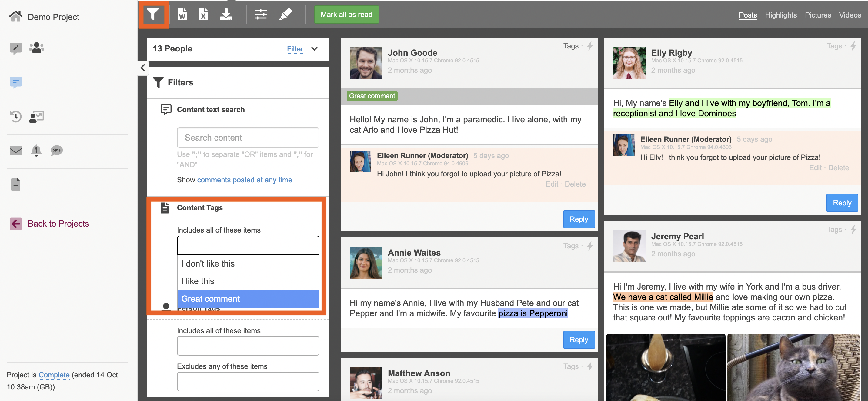Export posts to Word document
The image size is (868, 401).
coord(182,15)
